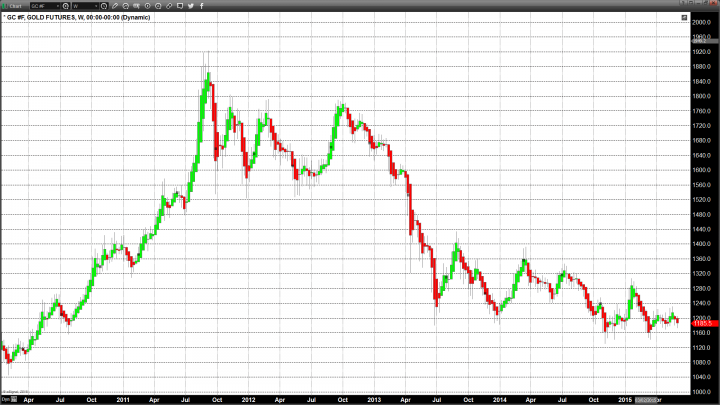Screen dimensions: 720x405
Task: Click the 1800.0 price axis label
Action: (702, 96)
